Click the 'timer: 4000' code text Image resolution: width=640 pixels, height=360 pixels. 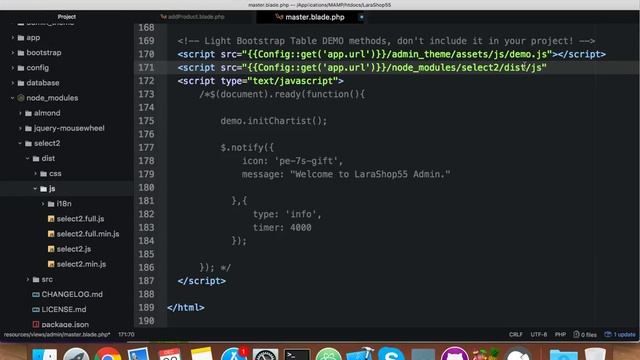click(x=282, y=227)
